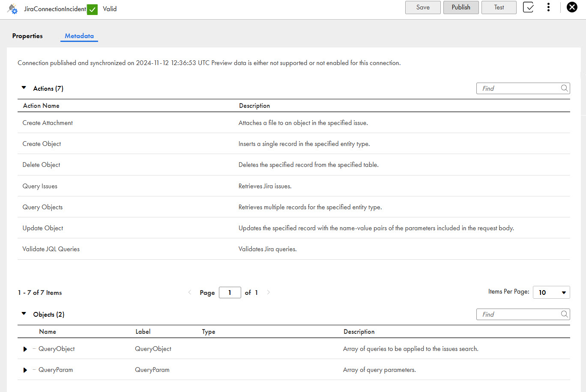
Task: Click the green Valid checkmark icon
Action: point(92,9)
